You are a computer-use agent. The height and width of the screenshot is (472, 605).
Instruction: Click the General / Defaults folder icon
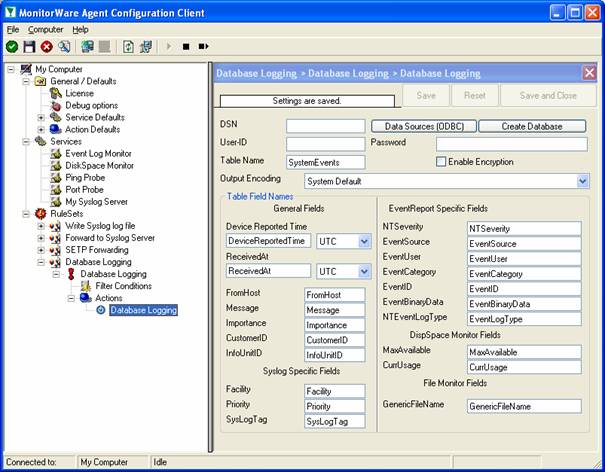(41, 81)
